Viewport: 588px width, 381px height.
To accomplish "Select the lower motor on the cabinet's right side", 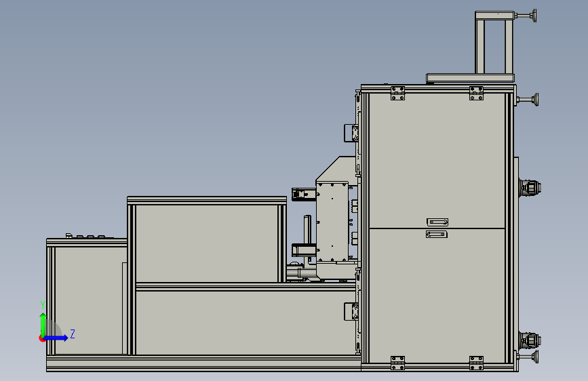I will pyautogui.click(x=530, y=340).
